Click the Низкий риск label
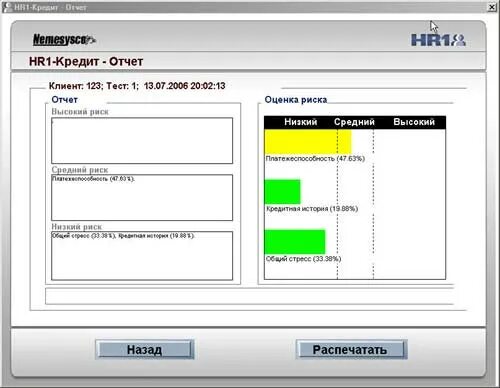This screenshot has height=388, width=500. coord(76,227)
